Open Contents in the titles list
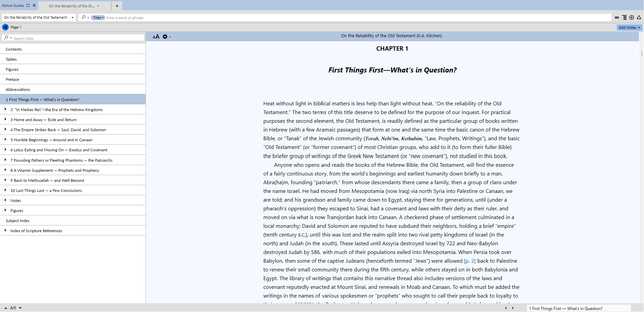Image resolution: width=644 pixels, height=312 pixels. (73, 49)
